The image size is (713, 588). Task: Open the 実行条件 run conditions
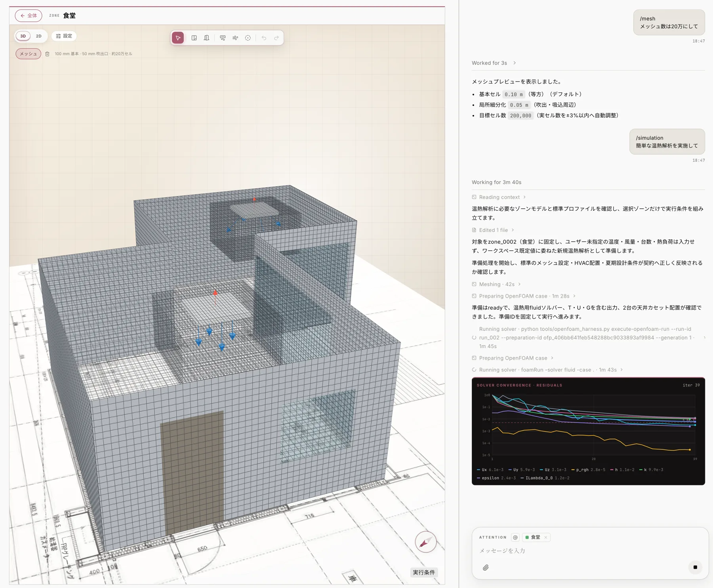pos(423,572)
